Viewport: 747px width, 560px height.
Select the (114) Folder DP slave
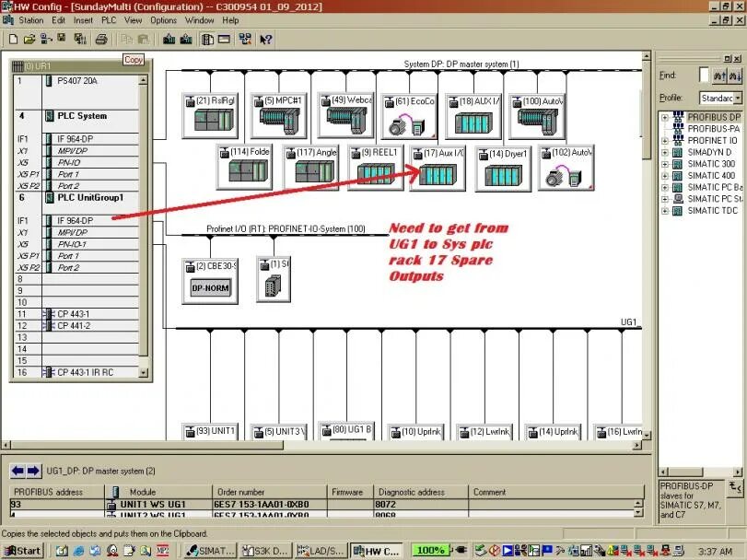pos(244,167)
